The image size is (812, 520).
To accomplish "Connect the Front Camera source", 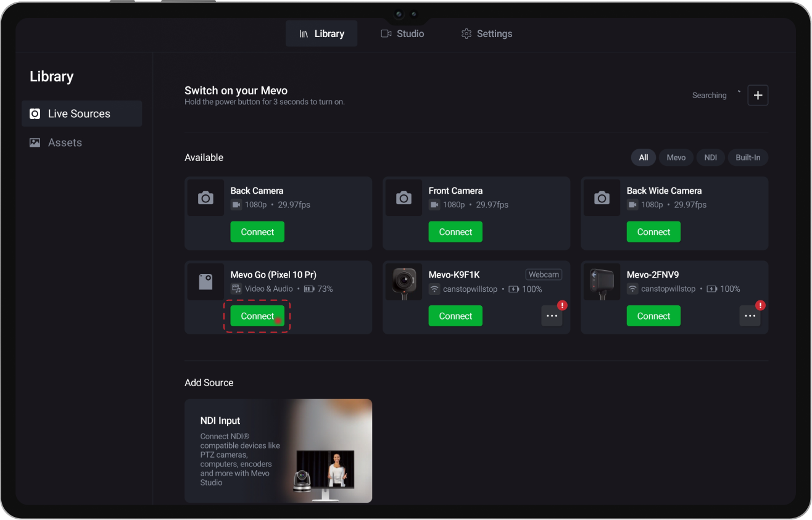I will (x=455, y=232).
